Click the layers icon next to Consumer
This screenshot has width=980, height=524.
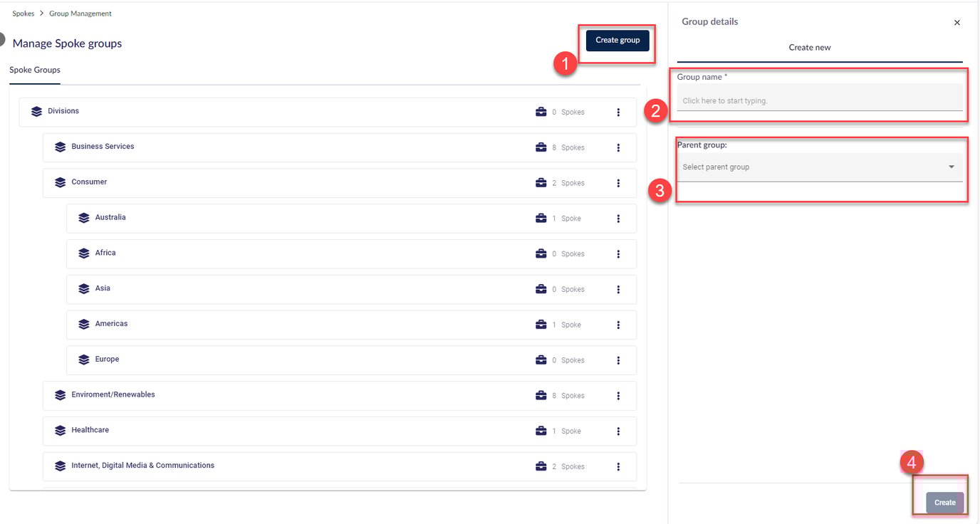tap(61, 182)
